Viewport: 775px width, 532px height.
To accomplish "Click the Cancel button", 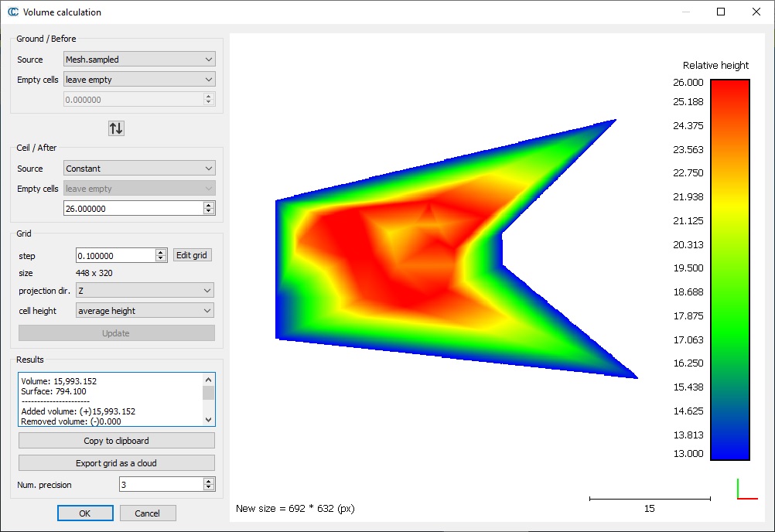I will (x=147, y=513).
